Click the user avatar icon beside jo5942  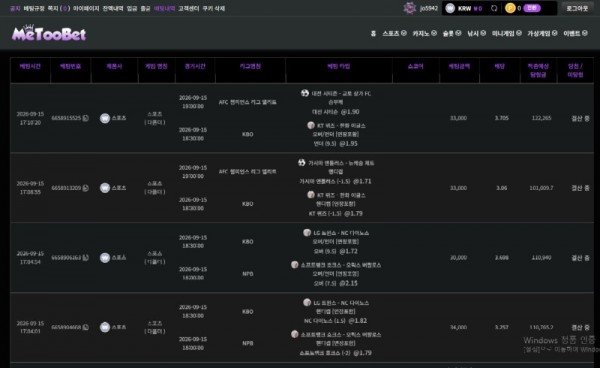tap(410, 8)
